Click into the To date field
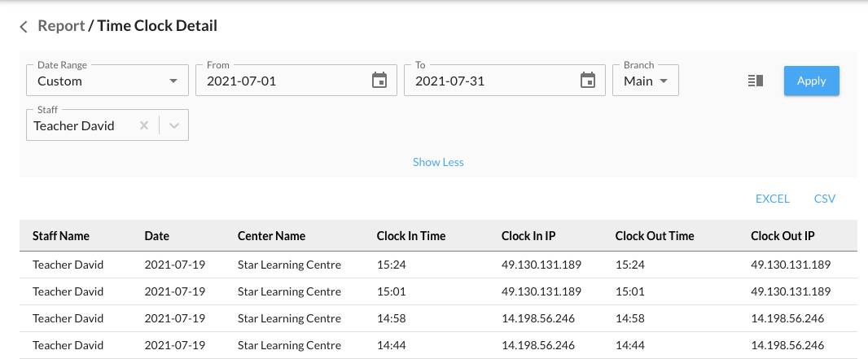Viewport: 868px width, 359px height. click(x=489, y=81)
